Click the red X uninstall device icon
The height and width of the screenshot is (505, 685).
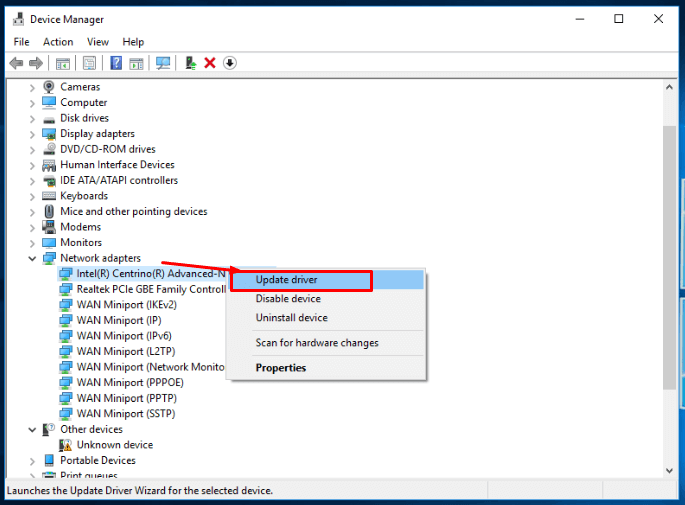tap(210, 63)
